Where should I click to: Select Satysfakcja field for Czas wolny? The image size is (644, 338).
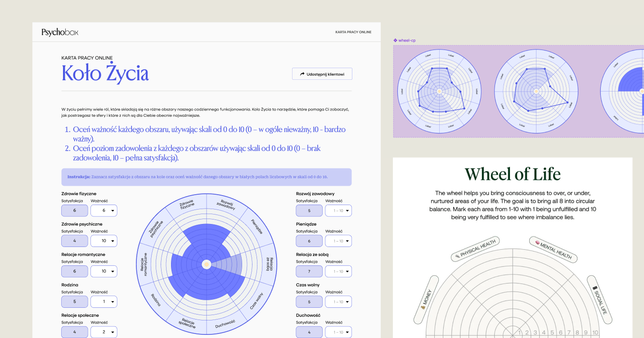309,301
